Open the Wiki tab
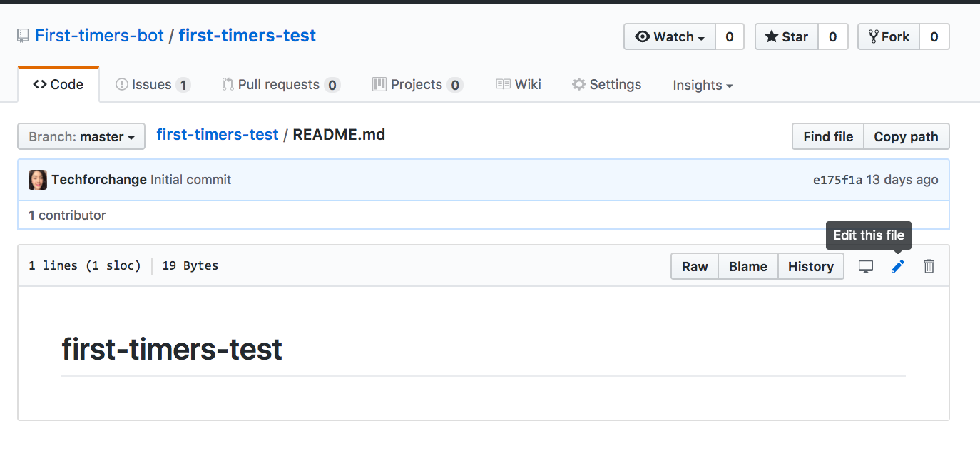 coord(519,84)
